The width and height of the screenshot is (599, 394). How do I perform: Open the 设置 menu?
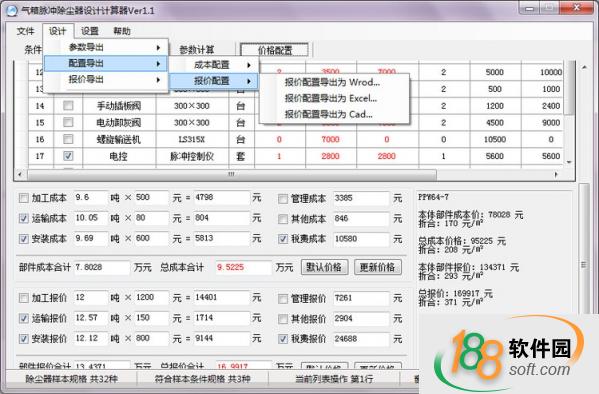tap(90, 31)
